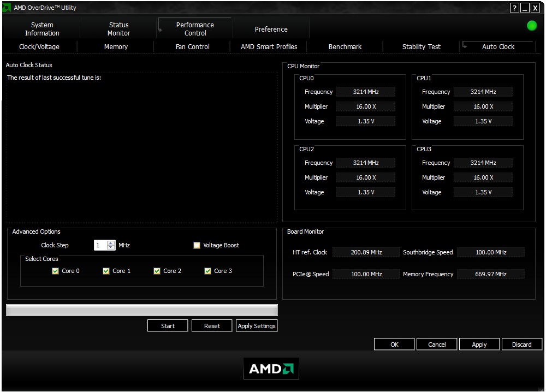
Task: Go to the Clock/Voltage sub-tab
Action: click(39, 46)
